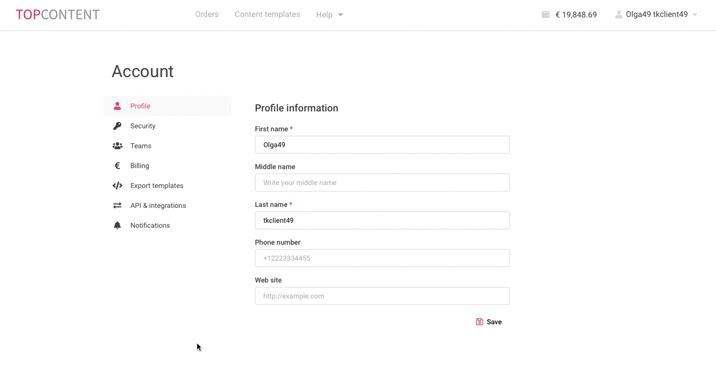716x374 pixels.
Task: Click the Teams group icon
Action: tap(117, 146)
